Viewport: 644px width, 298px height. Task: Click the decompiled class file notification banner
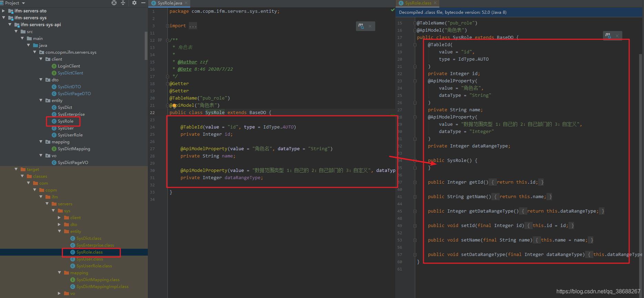tap(520, 12)
